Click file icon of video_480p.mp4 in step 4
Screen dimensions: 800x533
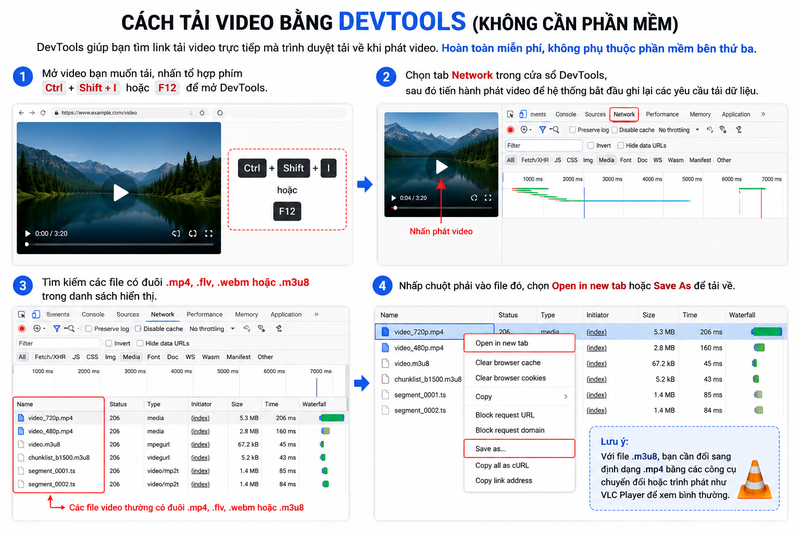386,348
